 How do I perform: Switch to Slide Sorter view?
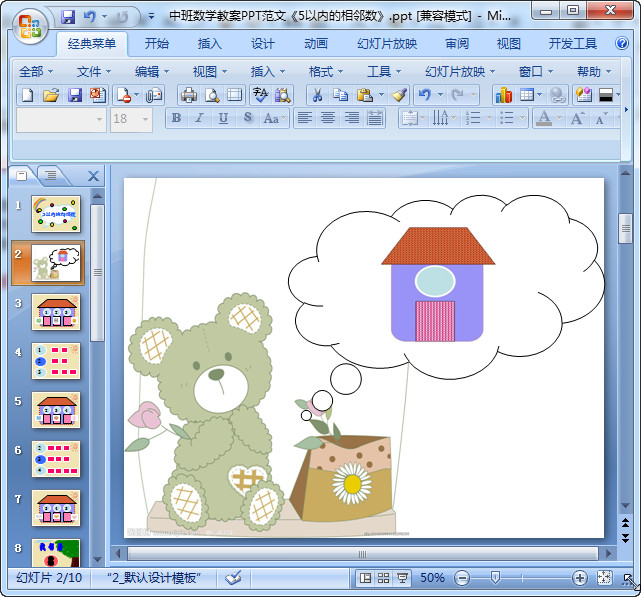(x=383, y=578)
